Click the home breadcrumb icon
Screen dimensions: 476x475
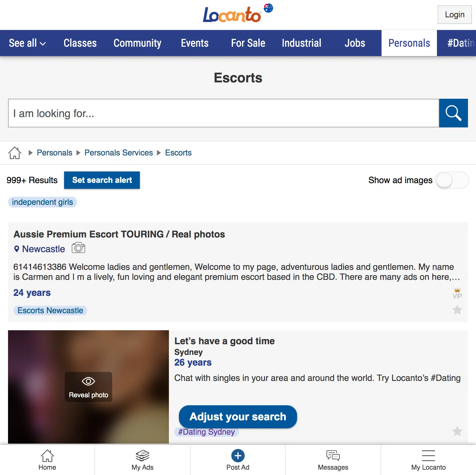tap(15, 153)
